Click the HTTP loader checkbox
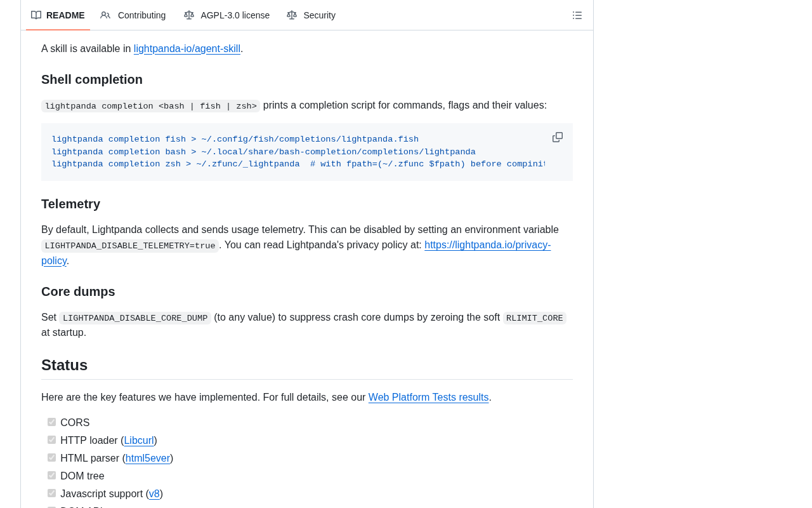This screenshot has width=812, height=508. 51,440
